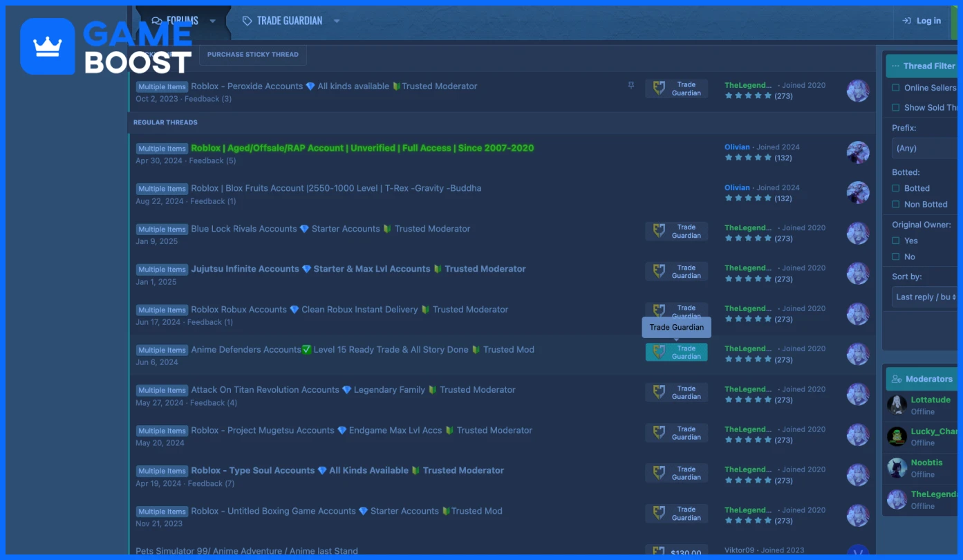
Task: Click Feedback (4) on Attack On Titan thread
Action: (214, 403)
